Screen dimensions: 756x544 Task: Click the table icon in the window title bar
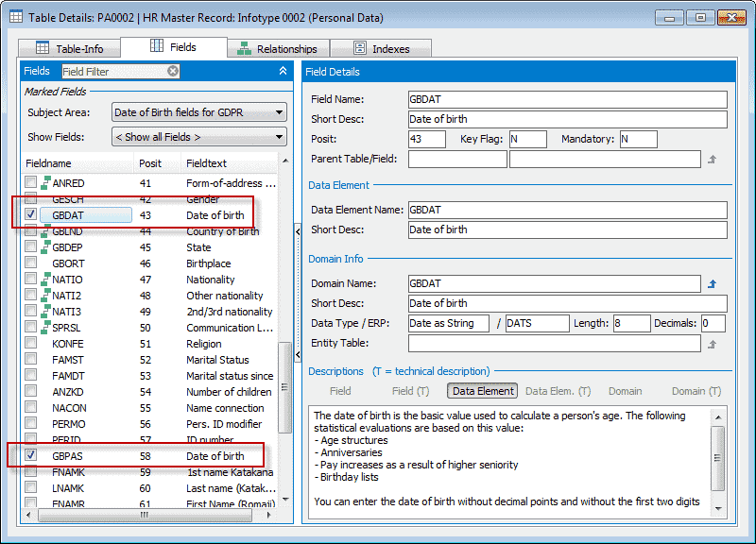click(15, 17)
